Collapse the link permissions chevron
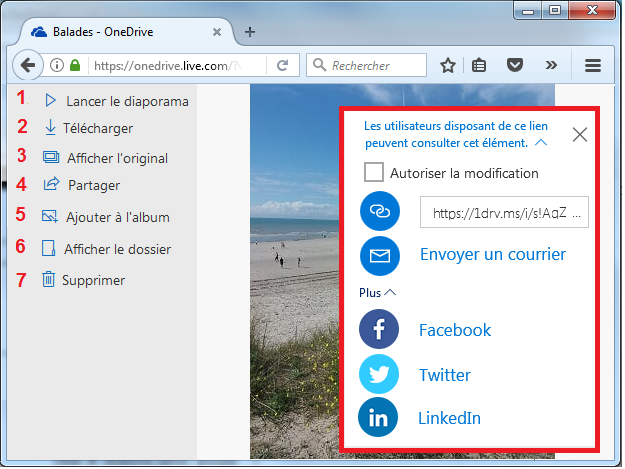Image resolution: width=625 pixels, height=469 pixels. 541,142
